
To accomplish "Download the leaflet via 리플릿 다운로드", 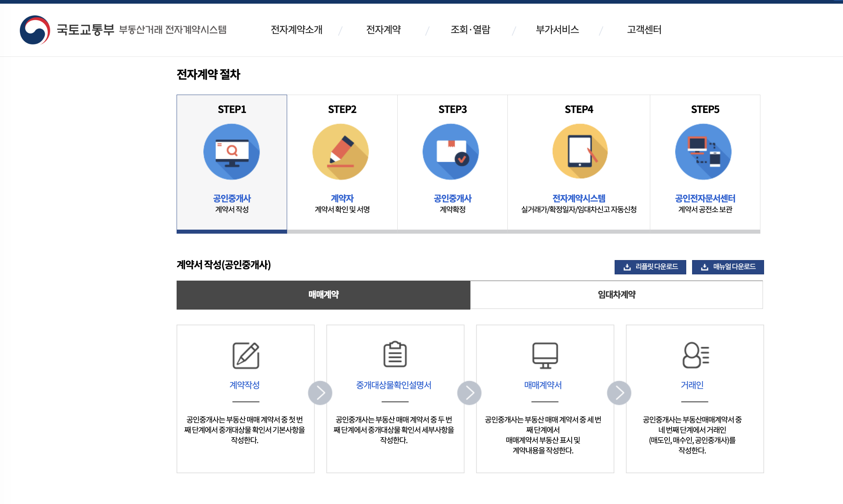I will coord(650,267).
